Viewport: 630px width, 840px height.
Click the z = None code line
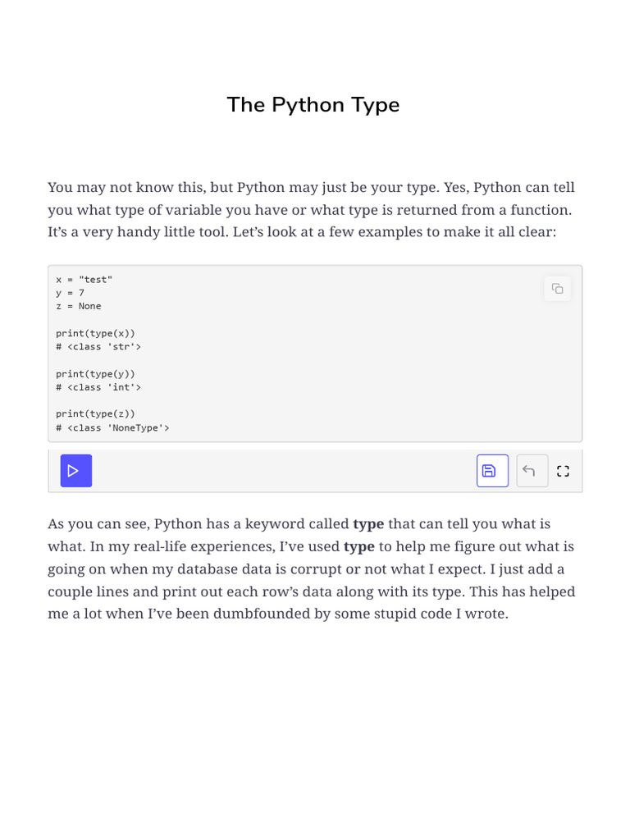pos(79,307)
